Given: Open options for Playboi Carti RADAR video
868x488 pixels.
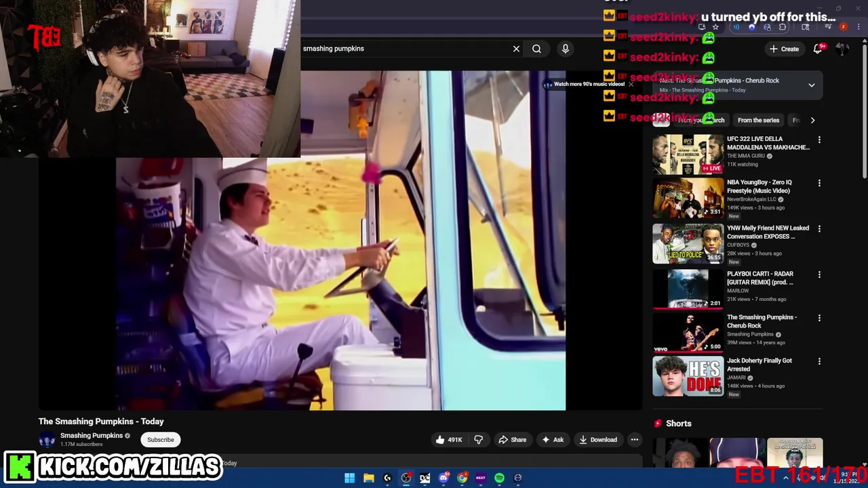Looking at the screenshot, I should [x=819, y=274].
